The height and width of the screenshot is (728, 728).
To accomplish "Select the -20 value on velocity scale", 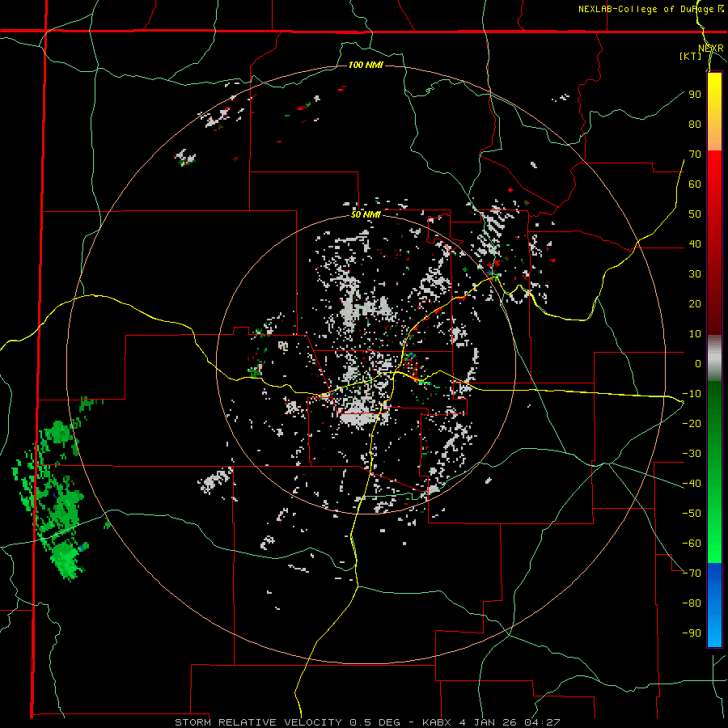I will [692, 423].
